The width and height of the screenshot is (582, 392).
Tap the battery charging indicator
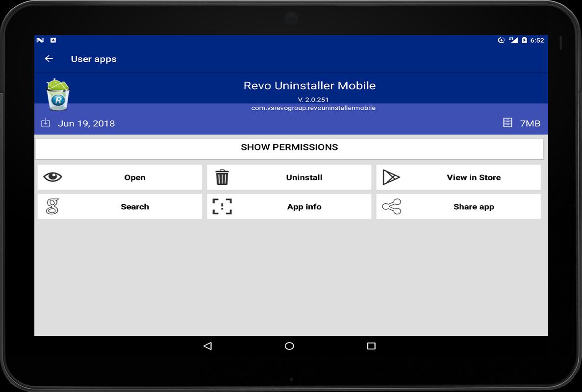tap(524, 40)
